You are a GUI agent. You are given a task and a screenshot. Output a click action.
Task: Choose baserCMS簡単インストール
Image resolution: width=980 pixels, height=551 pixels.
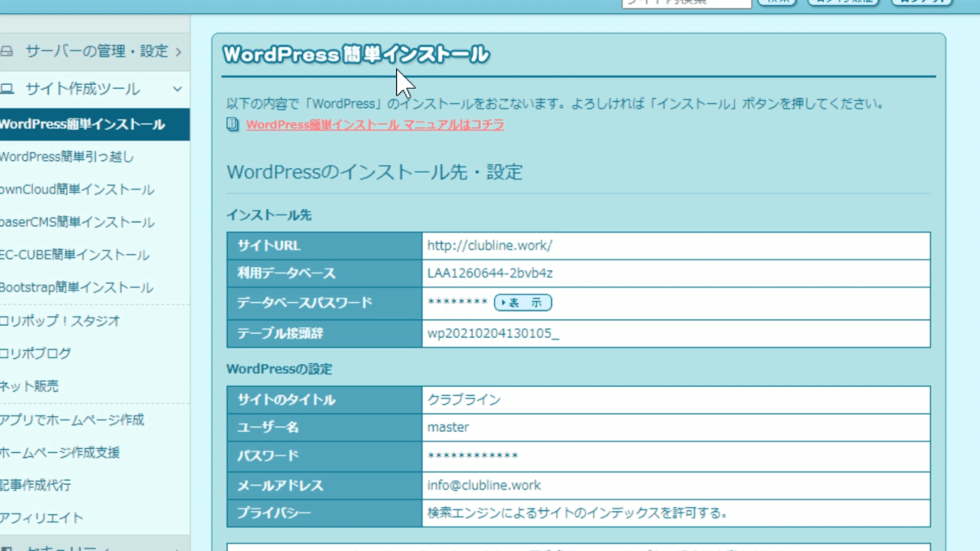point(77,222)
